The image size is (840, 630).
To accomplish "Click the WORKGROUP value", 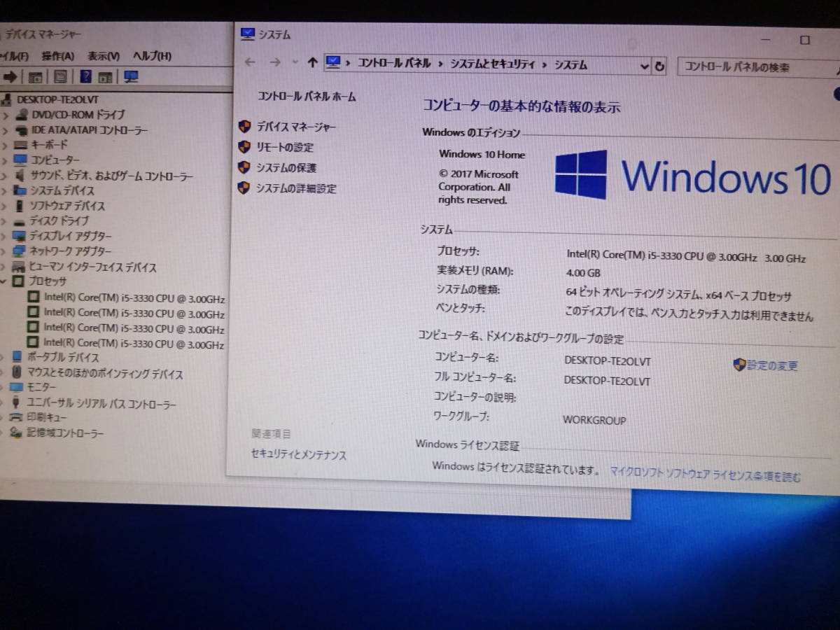I will pyautogui.click(x=594, y=421).
